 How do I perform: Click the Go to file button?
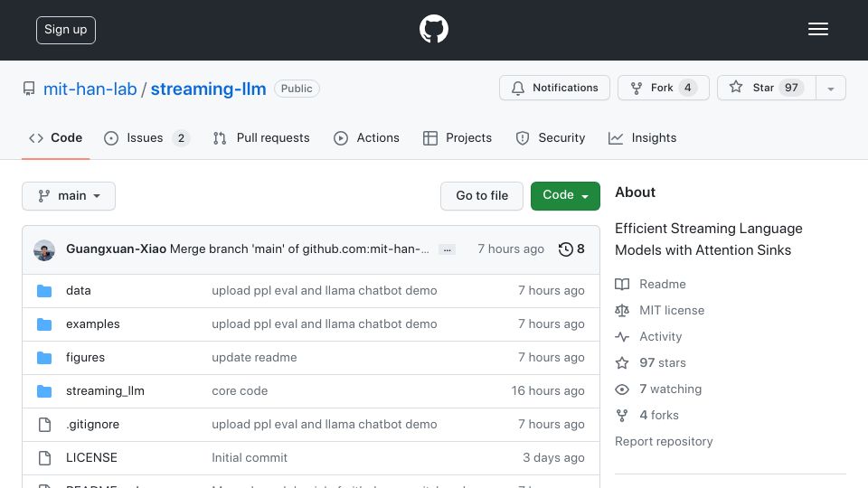[x=482, y=196]
